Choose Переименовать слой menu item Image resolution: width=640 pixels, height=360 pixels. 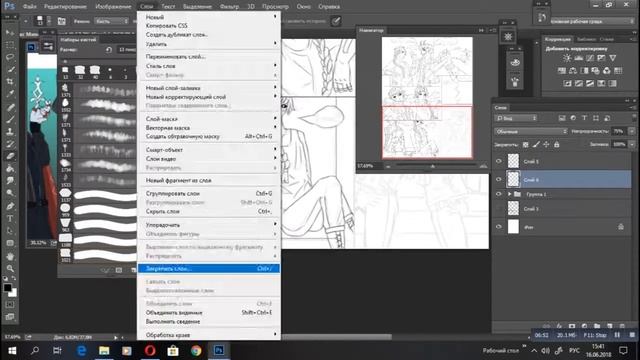tap(209, 57)
